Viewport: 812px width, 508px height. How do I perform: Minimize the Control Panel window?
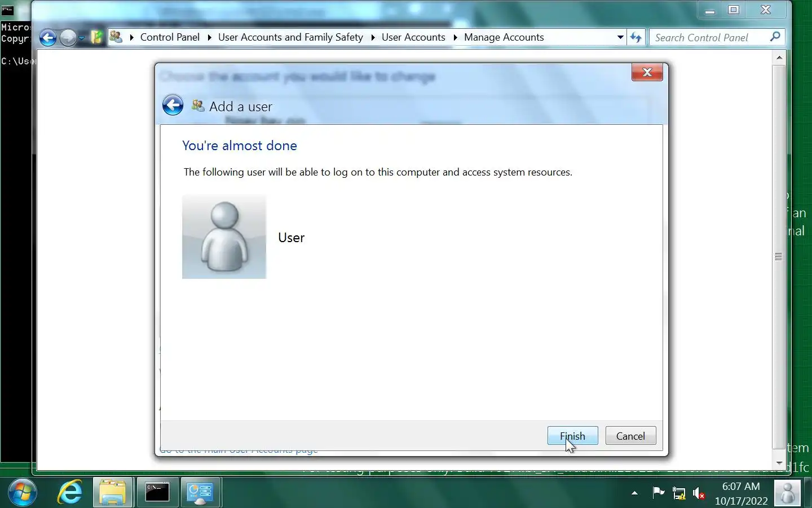coord(710,10)
